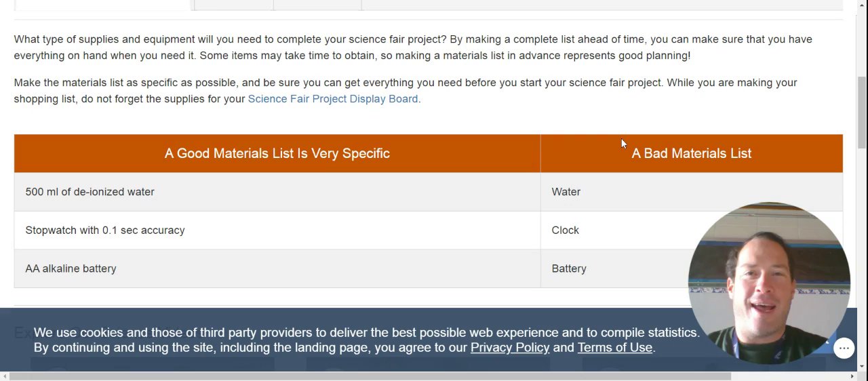Select the "500 ml of de-ionized water" cell
Screen dimensions: 868x381
90,192
